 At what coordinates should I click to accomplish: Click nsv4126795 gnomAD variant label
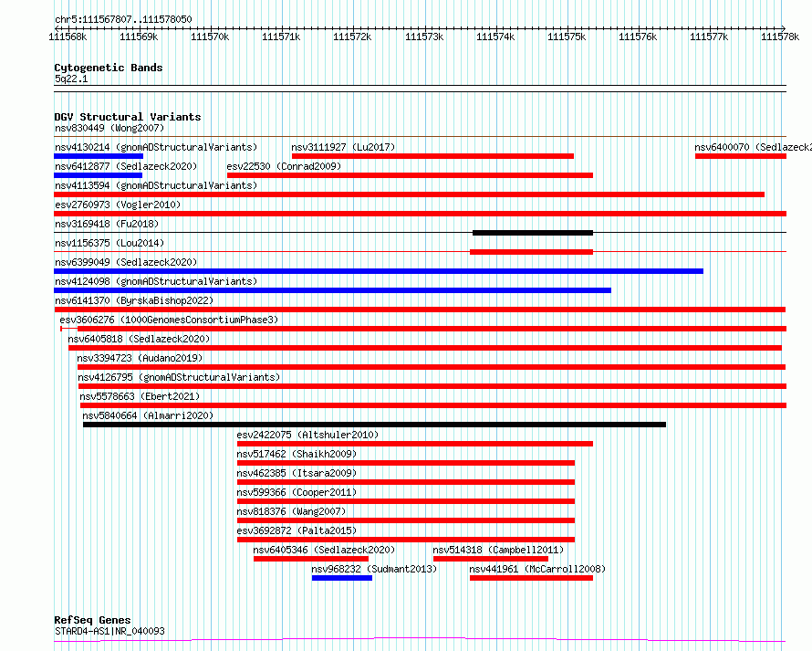(179, 377)
